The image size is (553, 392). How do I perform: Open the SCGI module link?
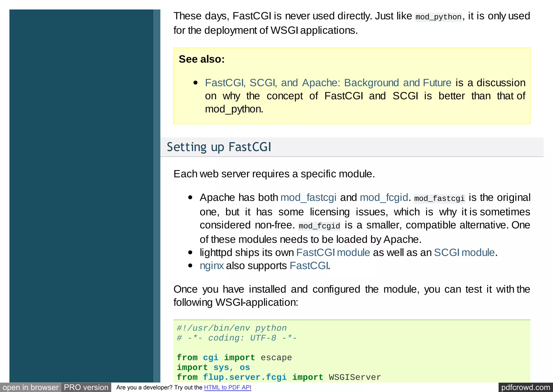pos(464,253)
